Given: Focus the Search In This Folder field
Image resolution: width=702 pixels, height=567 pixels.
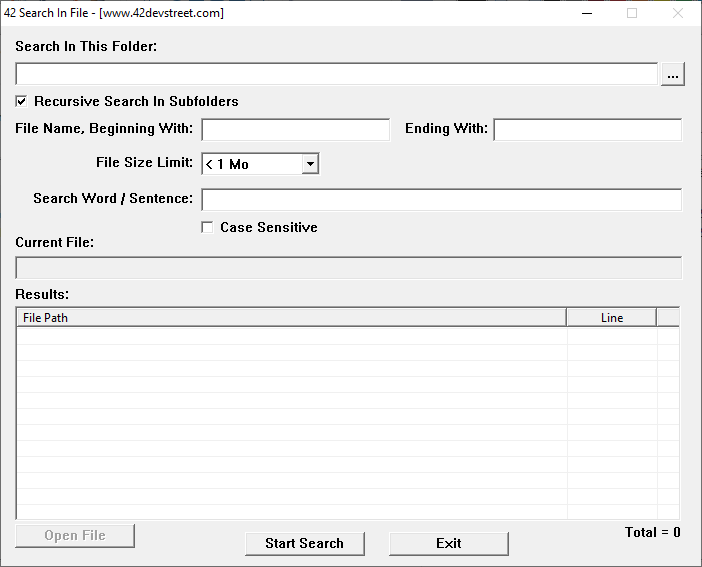Looking at the screenshot, I should (337, 74).
